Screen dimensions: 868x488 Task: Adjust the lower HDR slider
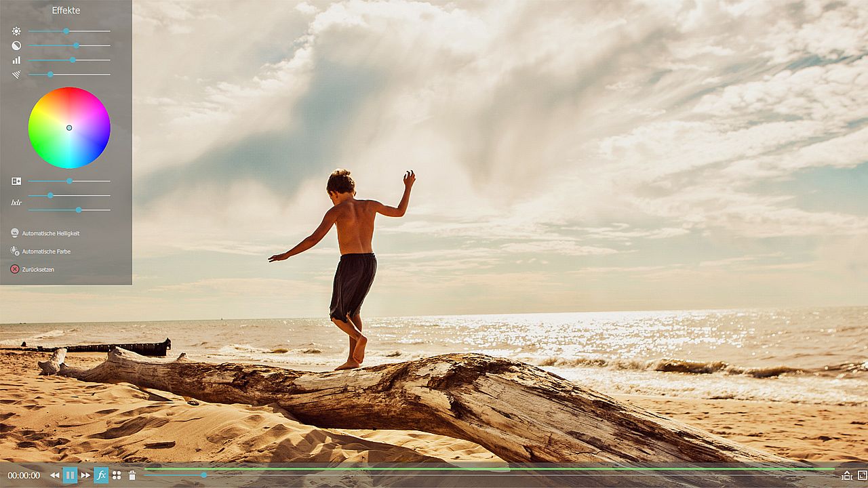point(69,209)
